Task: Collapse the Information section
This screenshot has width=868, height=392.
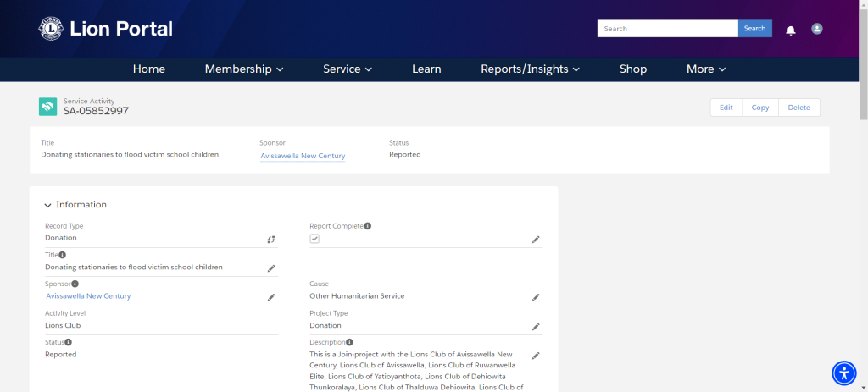Action: tap(48, 205)
